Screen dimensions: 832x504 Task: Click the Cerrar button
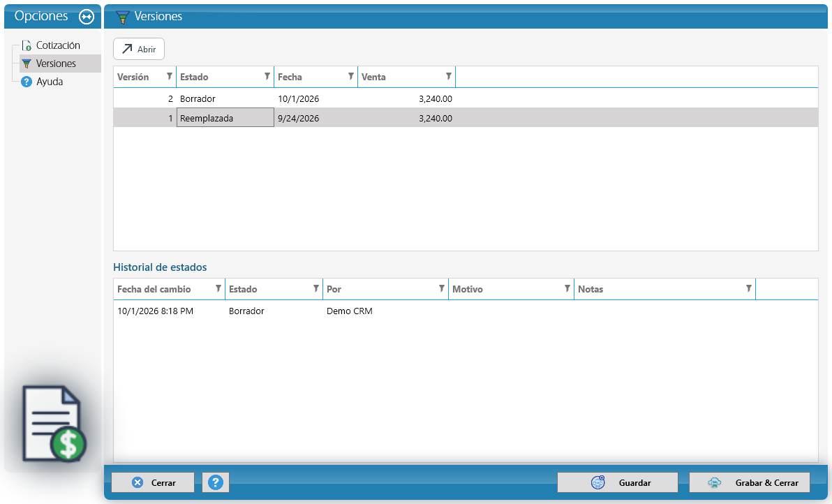pyautogui.click(x=153, y=482)
